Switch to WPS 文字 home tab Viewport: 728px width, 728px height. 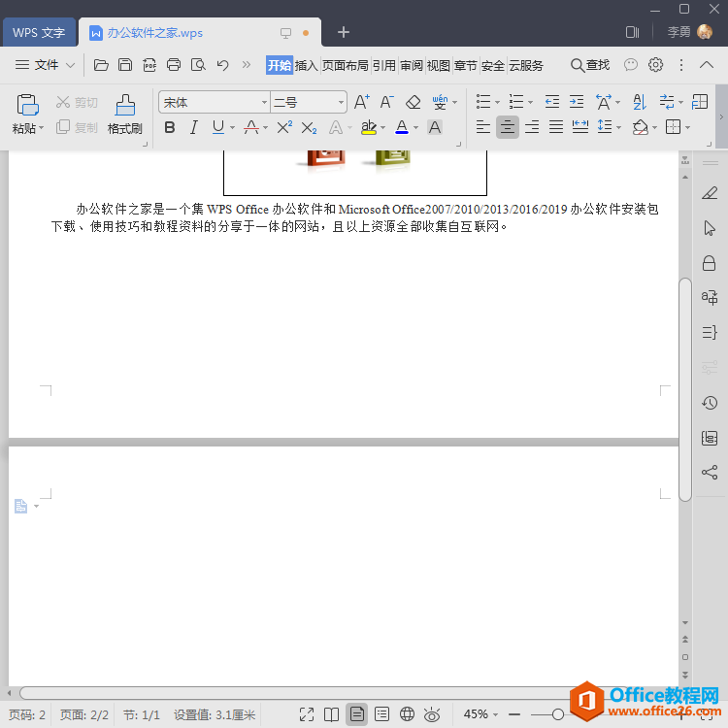pyautogui.click(x=39, y=32)
